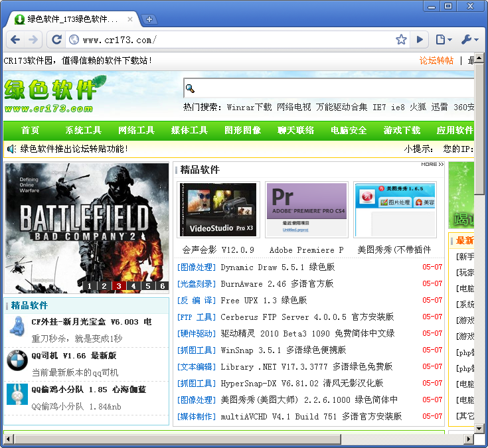Open the Adobe Premiere Pro CS4 thumbnail
The width and height of the screenshot is (488, 448).
(307, 210)
